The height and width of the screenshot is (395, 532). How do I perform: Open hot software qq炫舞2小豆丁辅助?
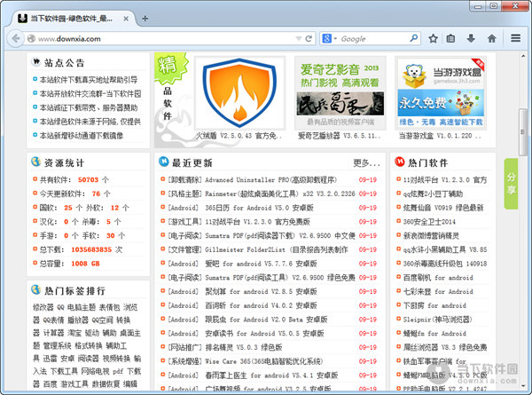pos(433,194)
